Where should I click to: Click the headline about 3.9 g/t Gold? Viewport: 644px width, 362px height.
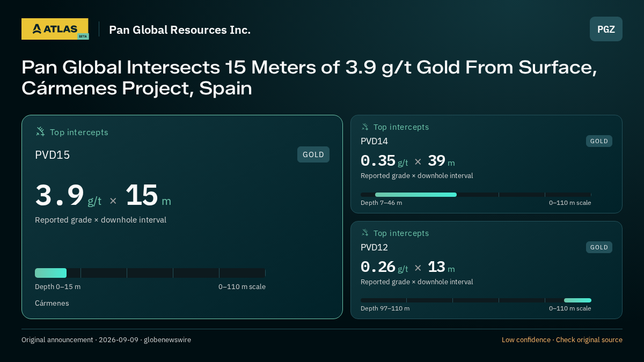tap(309, 77)
